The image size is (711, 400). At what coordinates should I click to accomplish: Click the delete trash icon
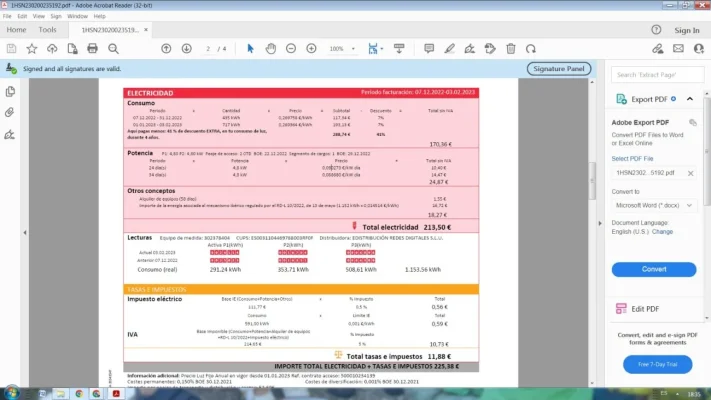[511, 49]
